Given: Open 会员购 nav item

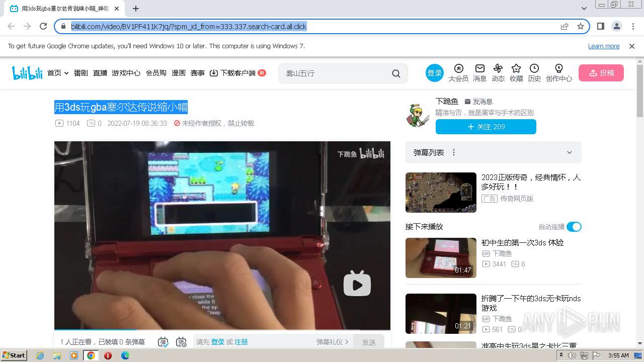Looking at the screenshot, I should click(x=156, y=73).
